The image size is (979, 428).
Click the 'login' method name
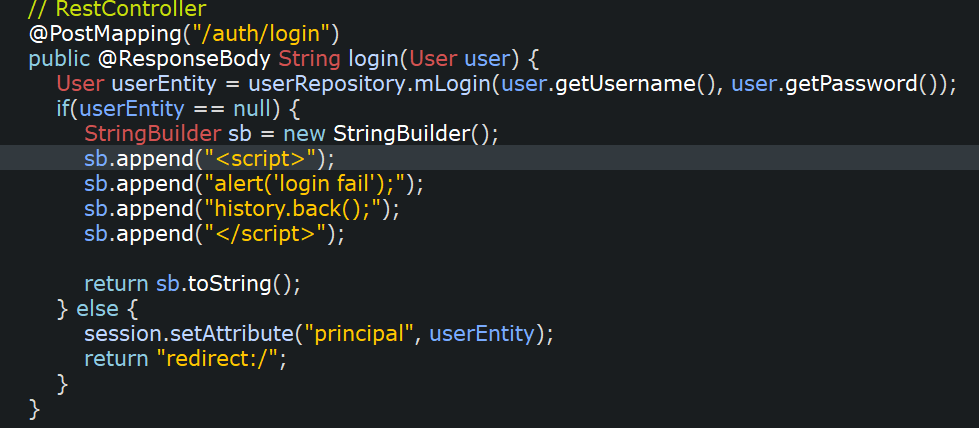pyautogui.click(x=373, y=59)
